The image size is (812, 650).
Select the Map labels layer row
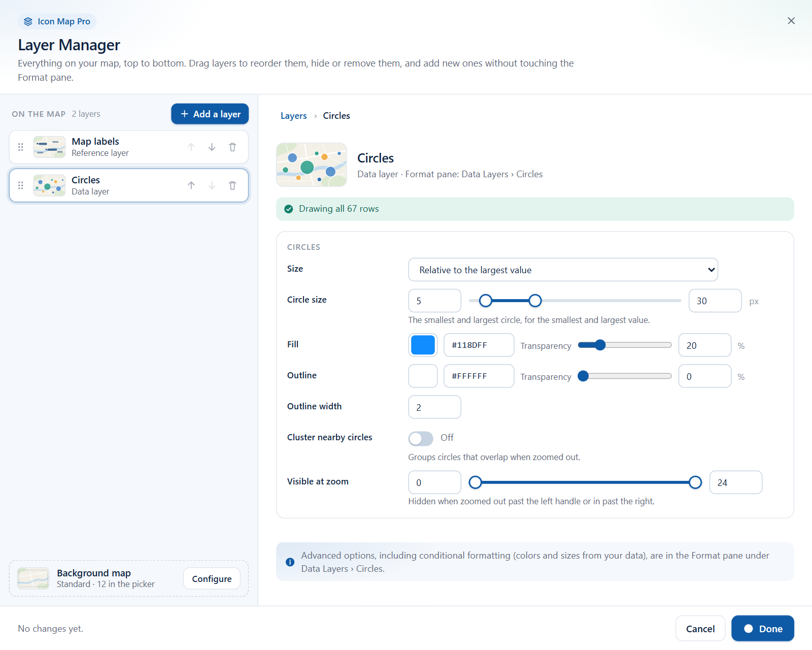click(x=129, y=147)
